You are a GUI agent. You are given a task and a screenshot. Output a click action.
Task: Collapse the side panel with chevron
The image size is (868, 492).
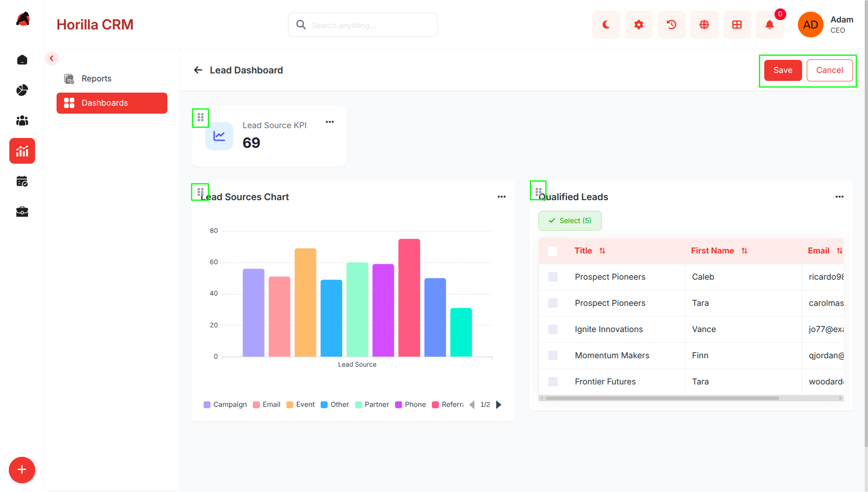click(x=52, y=58)
